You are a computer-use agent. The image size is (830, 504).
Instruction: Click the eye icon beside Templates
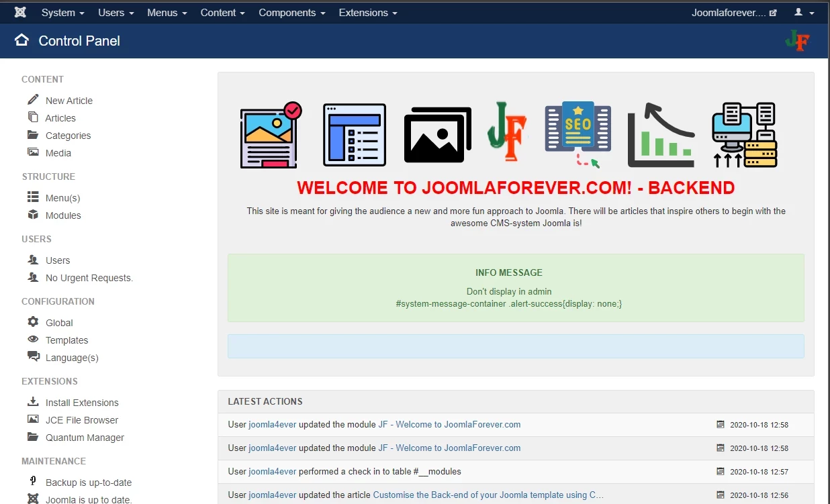[x=33, y=339]
